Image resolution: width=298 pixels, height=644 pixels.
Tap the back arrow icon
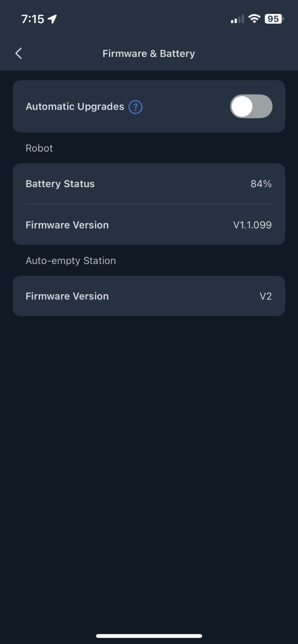click(x=19, y=53)
